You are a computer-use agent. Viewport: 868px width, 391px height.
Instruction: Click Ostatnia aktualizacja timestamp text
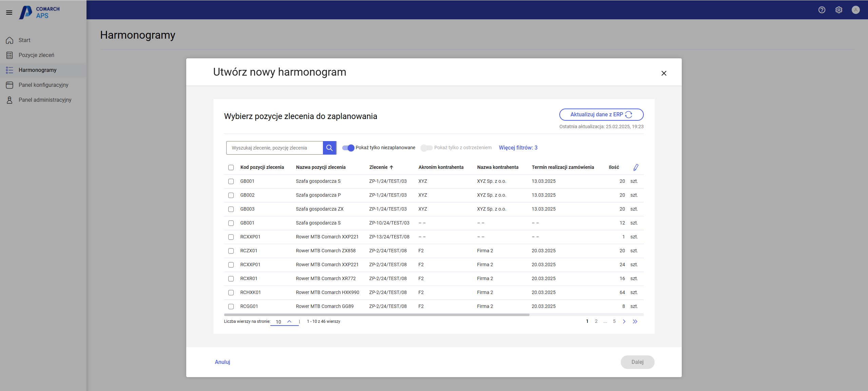(601, 126)
